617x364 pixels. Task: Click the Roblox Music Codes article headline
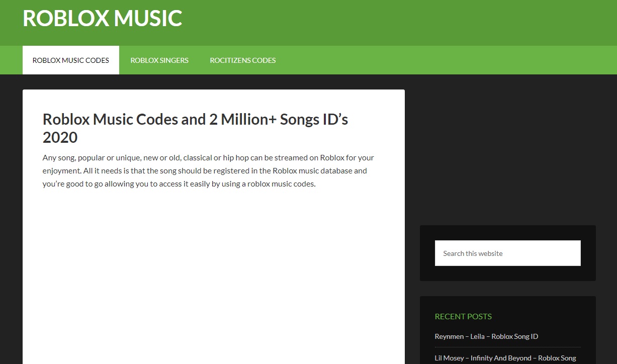coord(195,120)
